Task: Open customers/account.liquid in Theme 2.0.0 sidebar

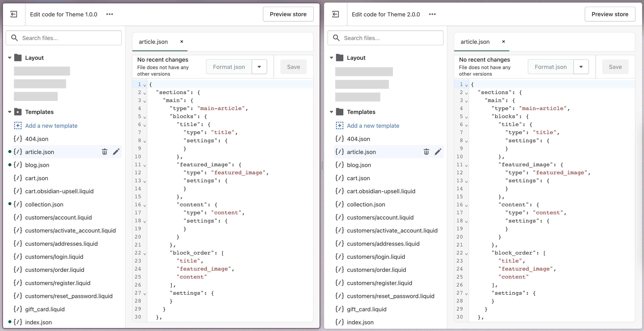Action: [x=380, y=217]
